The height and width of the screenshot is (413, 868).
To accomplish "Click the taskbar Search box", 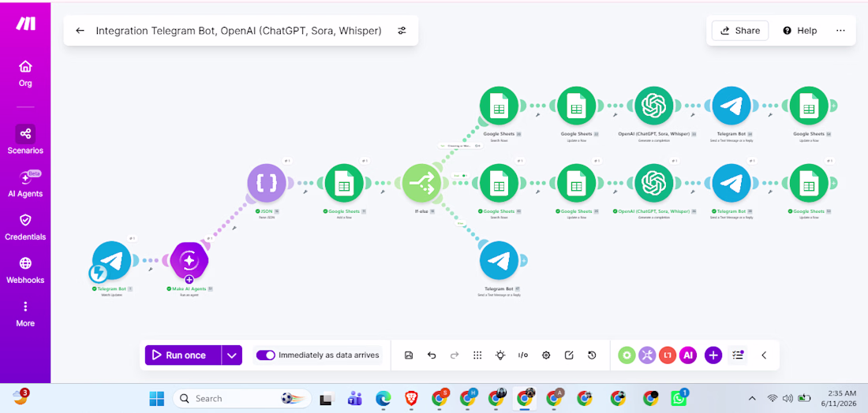I will click(x=242, y=398).
